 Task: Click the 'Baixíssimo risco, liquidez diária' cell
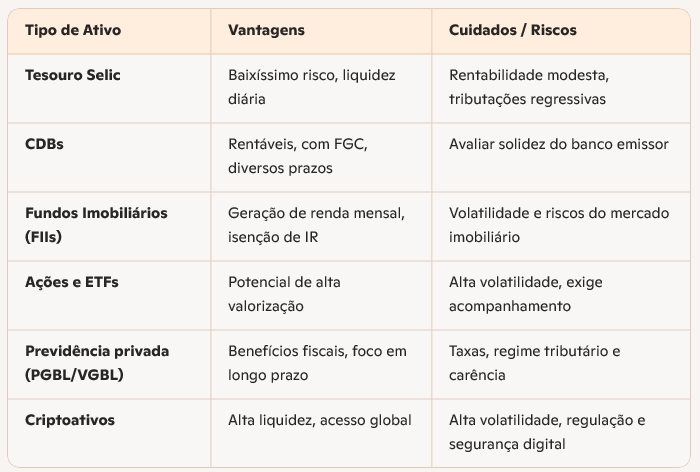coord(312,87)
